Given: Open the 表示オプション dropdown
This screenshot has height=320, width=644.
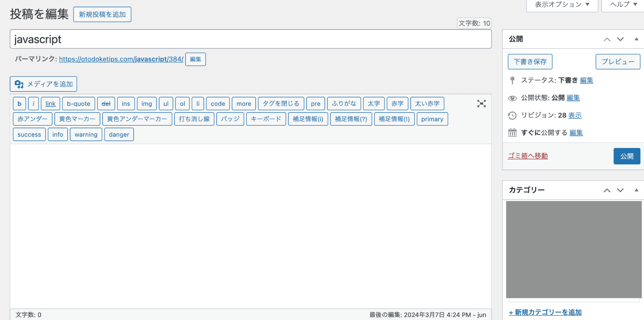Looking at the screenshot, I should pos(562,5).
